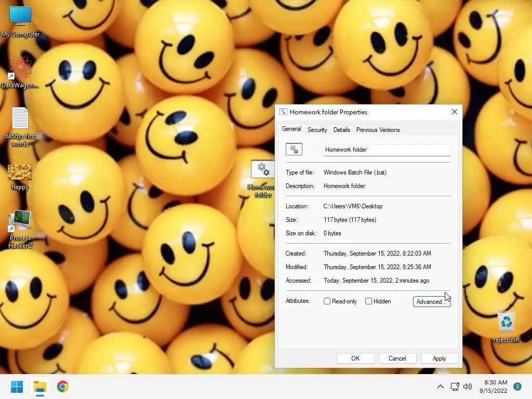
Task: Open the notification count badge
Action: click(517, 387)
